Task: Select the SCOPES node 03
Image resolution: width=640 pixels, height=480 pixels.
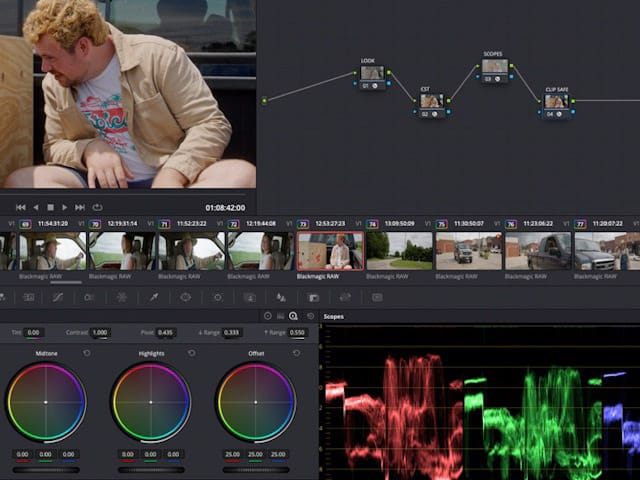Action: click(x=495, y=71)
